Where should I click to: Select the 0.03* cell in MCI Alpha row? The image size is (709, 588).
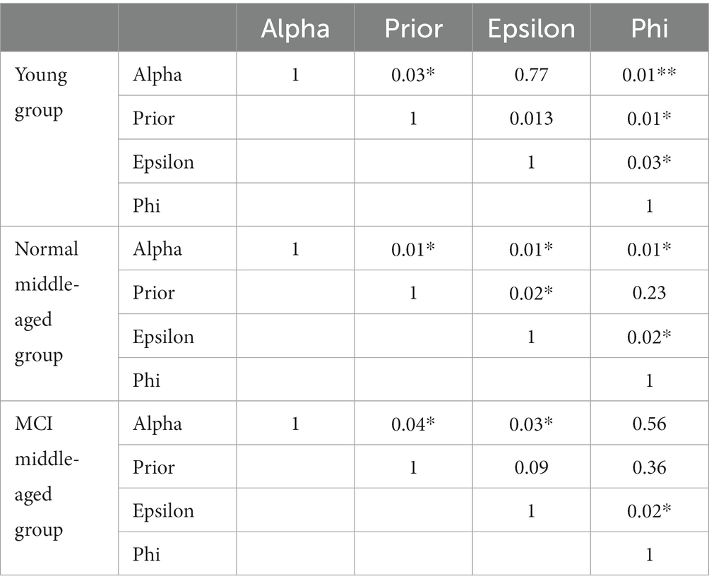point(531,424)
